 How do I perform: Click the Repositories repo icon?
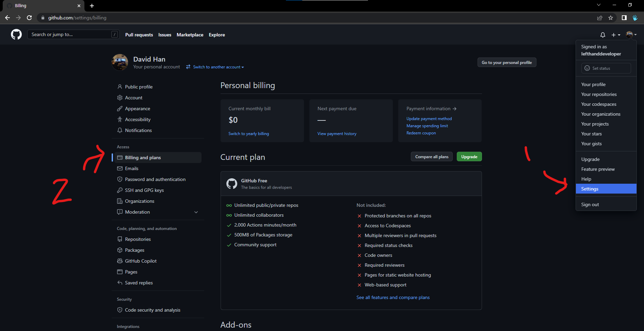(x=120, y=239)
